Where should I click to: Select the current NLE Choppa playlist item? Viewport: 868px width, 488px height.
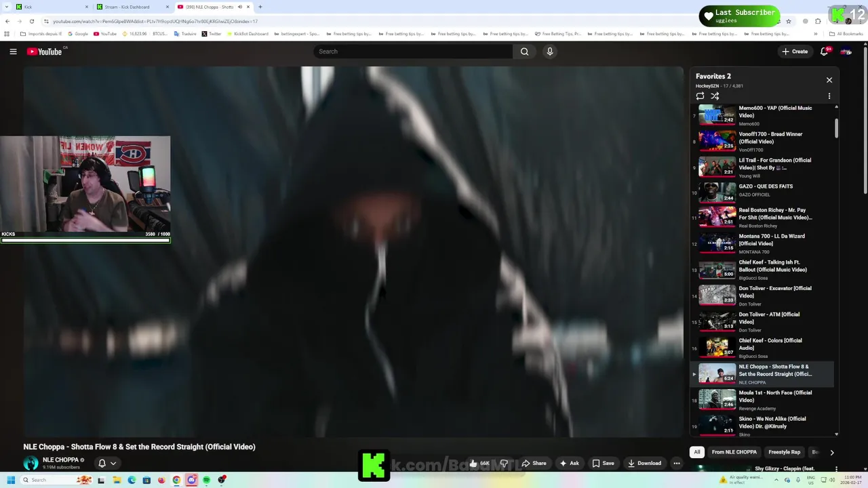763,373
